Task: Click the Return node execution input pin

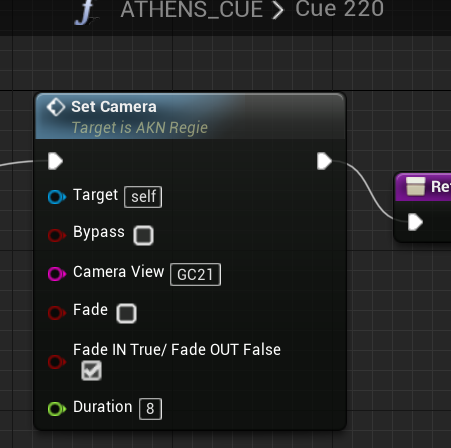Action: point(415,222)
